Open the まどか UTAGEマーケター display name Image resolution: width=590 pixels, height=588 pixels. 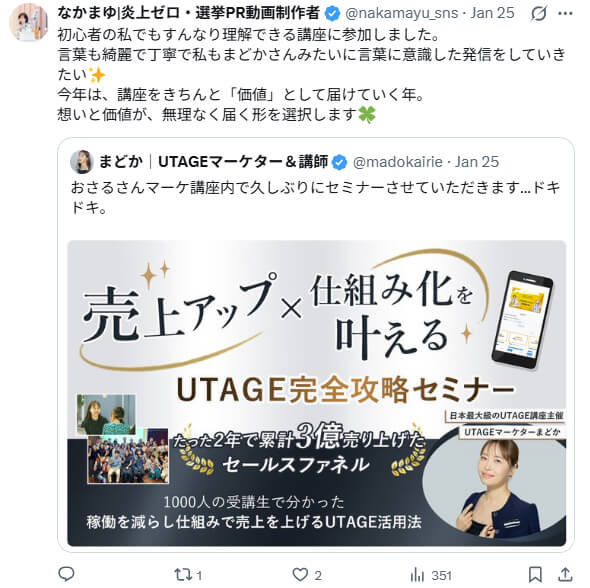213,162
